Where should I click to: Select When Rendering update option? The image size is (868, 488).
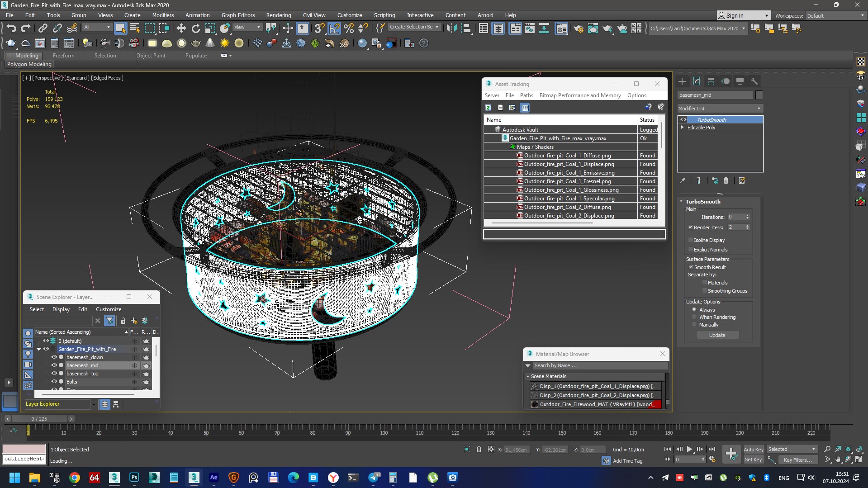click(x=694, y=317)
